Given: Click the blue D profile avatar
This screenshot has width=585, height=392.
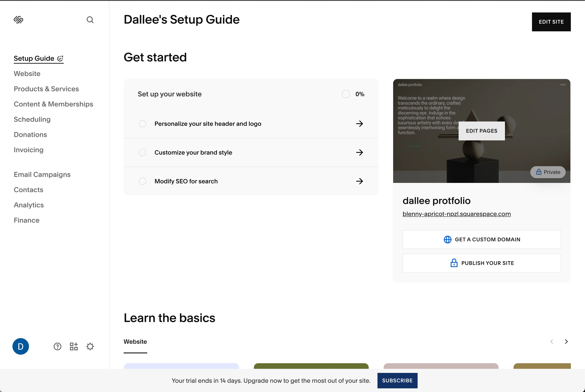Looking at the screenshot, I should point(21,346).
